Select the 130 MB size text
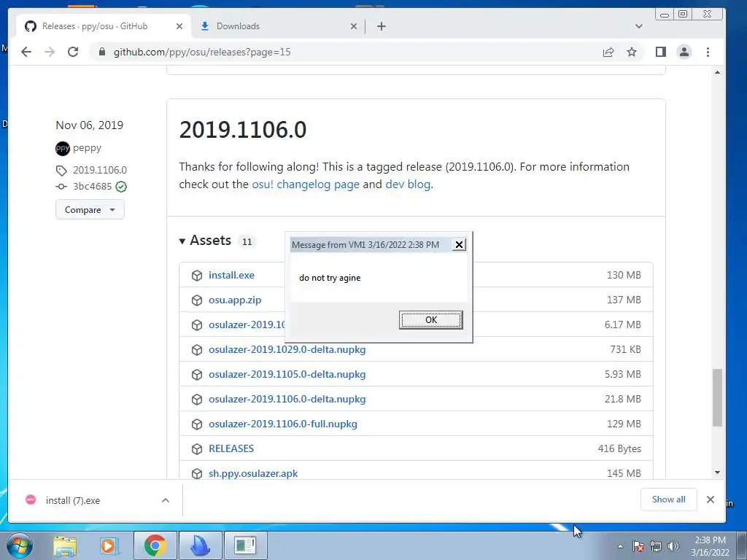The image size is (747, 560). 624,275
